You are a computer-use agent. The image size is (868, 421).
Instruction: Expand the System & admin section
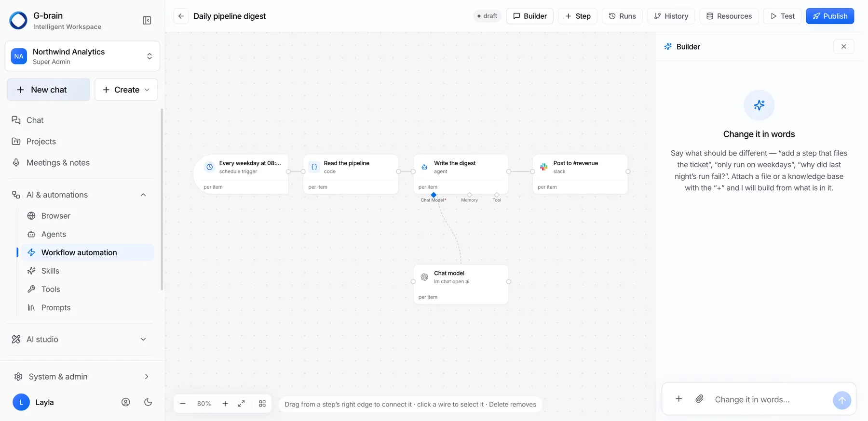(147, 377)
